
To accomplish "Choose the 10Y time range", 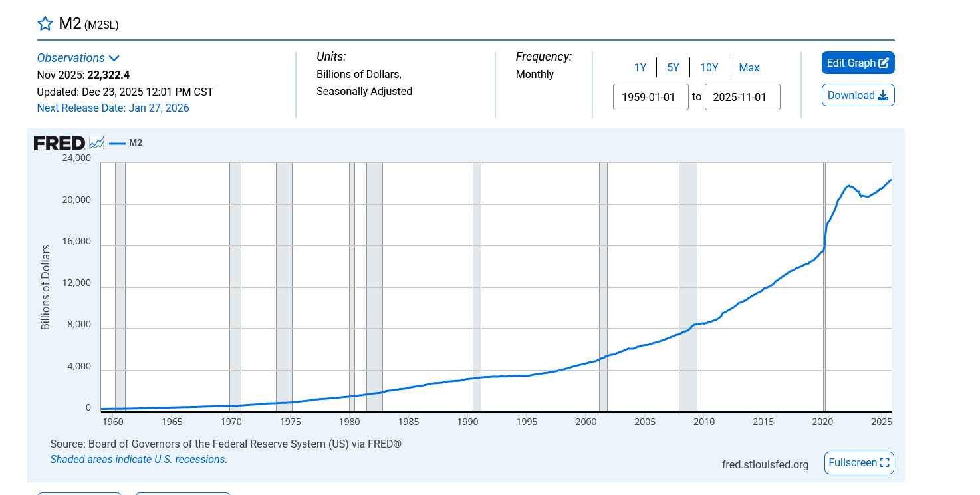I will 709,67.
